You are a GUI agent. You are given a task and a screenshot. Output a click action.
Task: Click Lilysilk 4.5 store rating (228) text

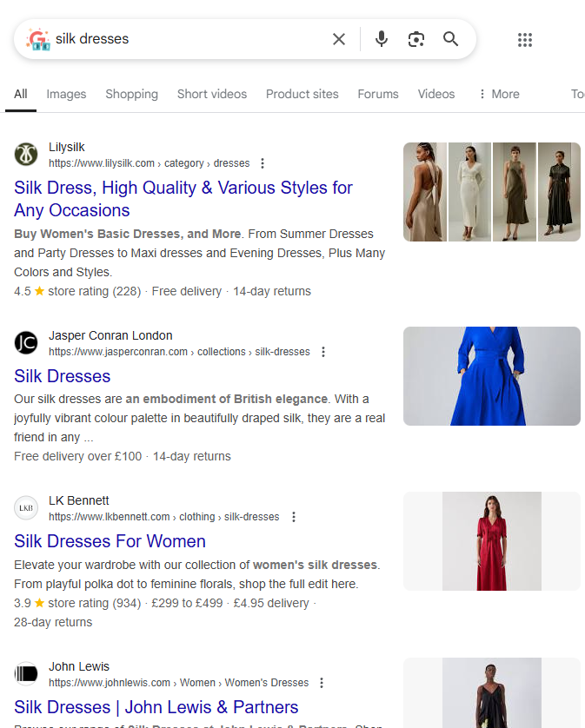point(77,291)
